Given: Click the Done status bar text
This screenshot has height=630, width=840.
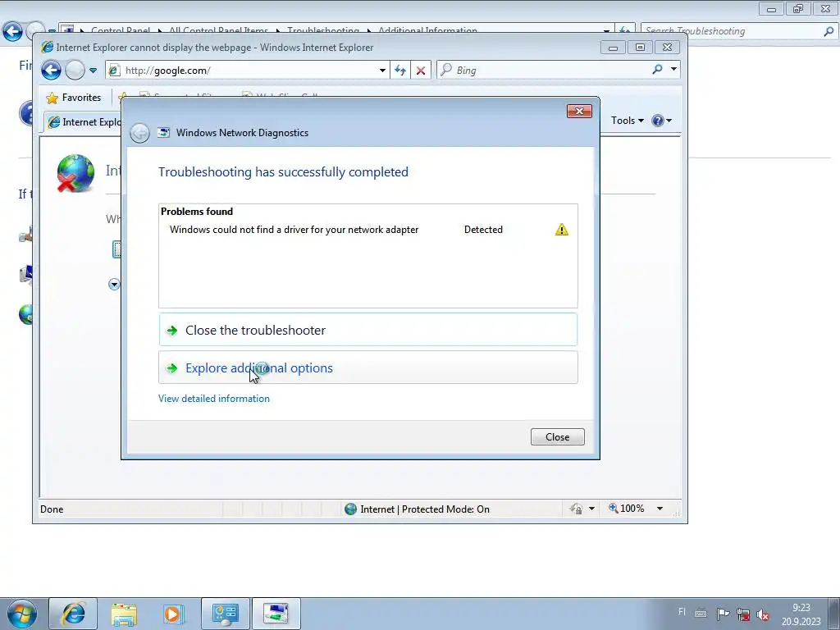Looking at the screenshot, I should point(52,509).
